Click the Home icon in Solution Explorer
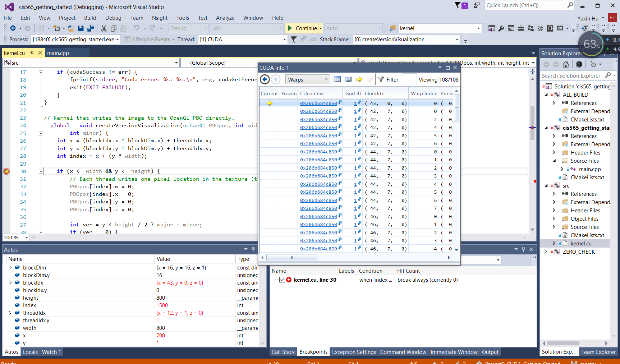The width and height of the screenshot is (620, 364). [x=566, y=64]
